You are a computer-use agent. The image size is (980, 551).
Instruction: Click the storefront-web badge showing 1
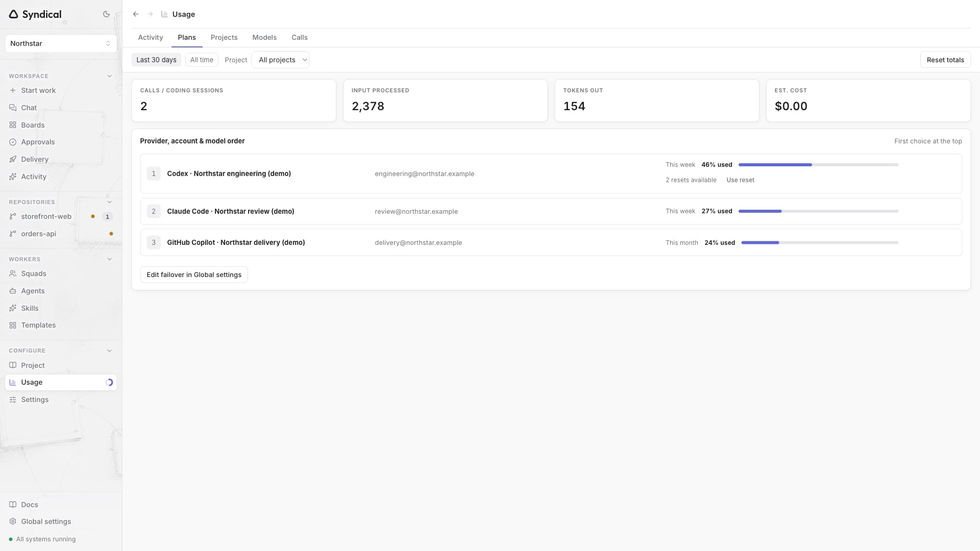pyautogui.click(x=107, y=216)
